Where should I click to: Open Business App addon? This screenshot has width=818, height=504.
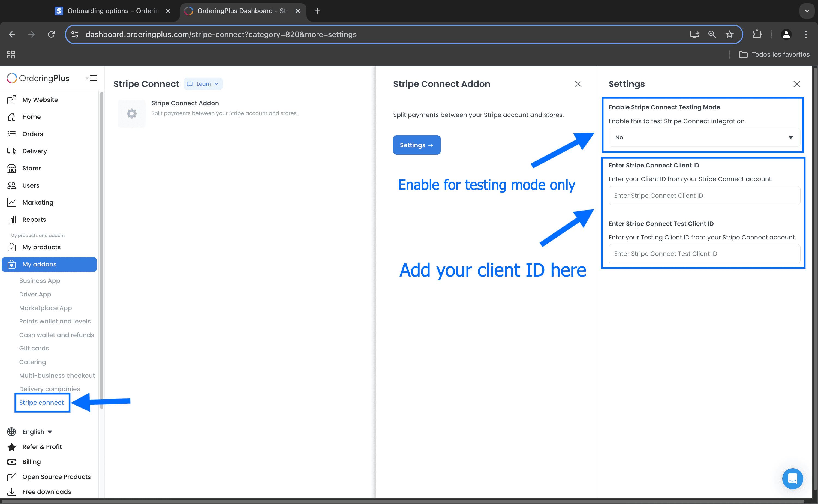[x=39, y=281]
